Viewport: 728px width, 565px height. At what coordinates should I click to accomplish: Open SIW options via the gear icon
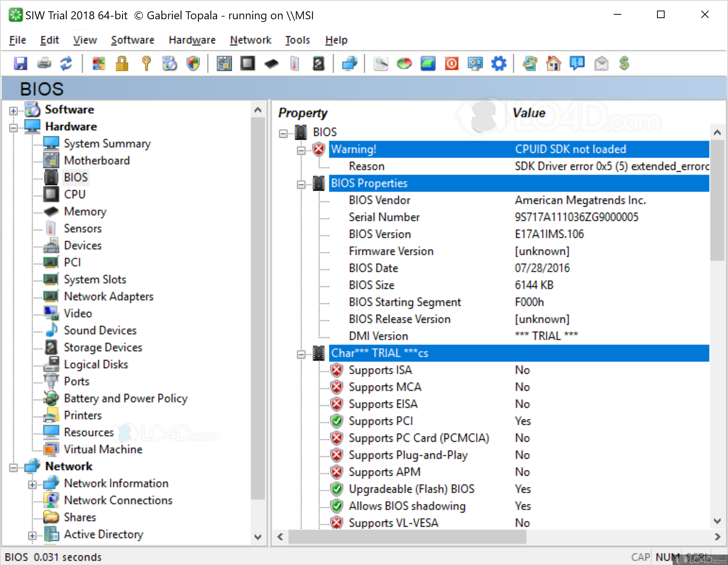click(499, 63)
